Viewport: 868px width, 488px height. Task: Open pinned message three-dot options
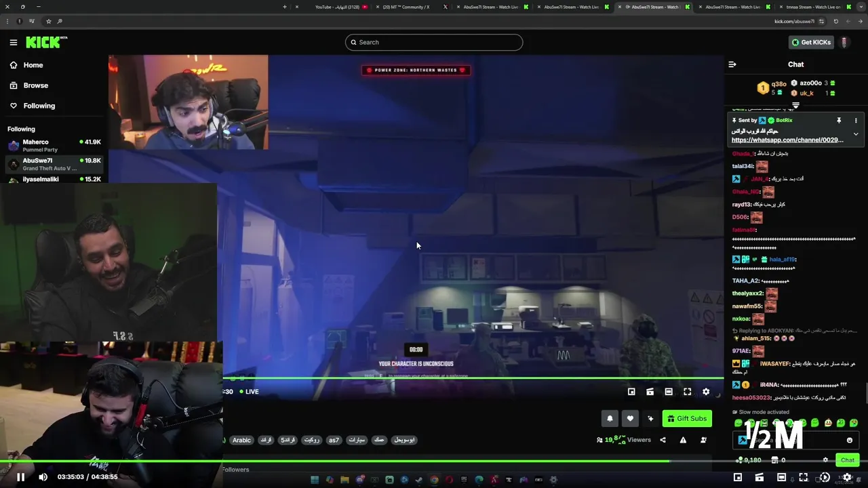click(856, 120)
